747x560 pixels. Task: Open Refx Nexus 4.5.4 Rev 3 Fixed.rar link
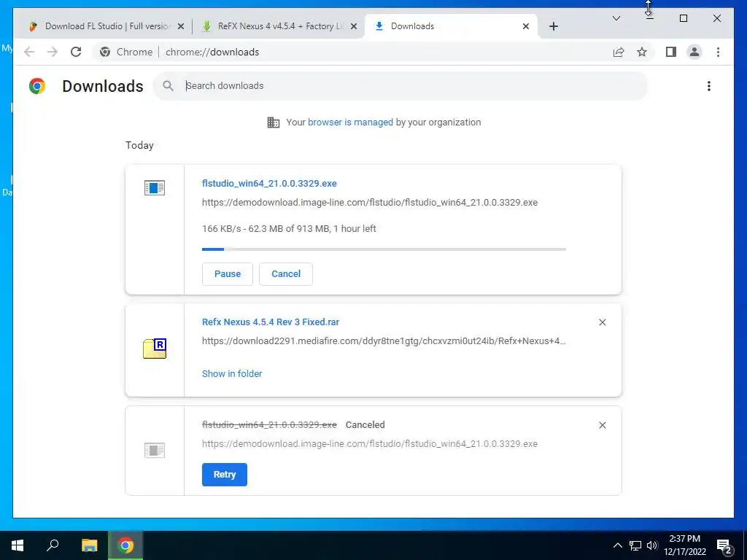[271, 322]
